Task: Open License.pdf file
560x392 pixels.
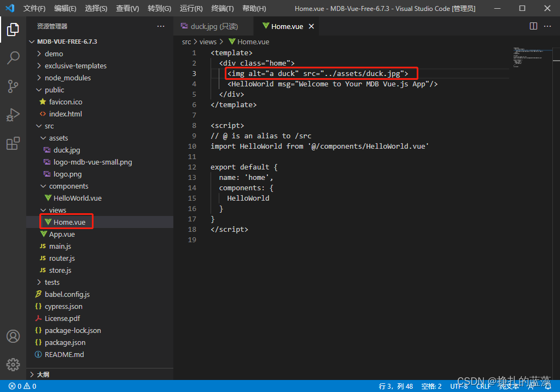Action: pos(62,318)
